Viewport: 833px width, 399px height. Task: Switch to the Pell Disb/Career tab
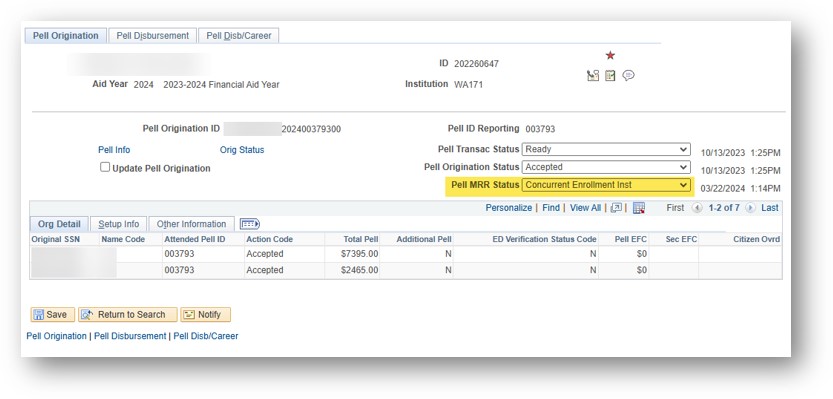click(x=239, y=36)
